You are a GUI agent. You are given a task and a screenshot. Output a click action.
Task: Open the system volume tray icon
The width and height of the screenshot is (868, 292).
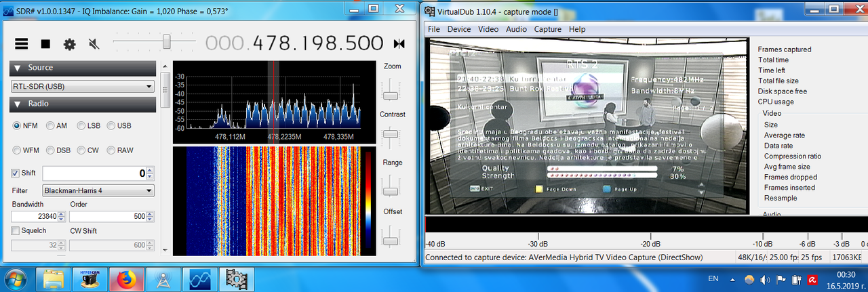click(x=765, y=279)
